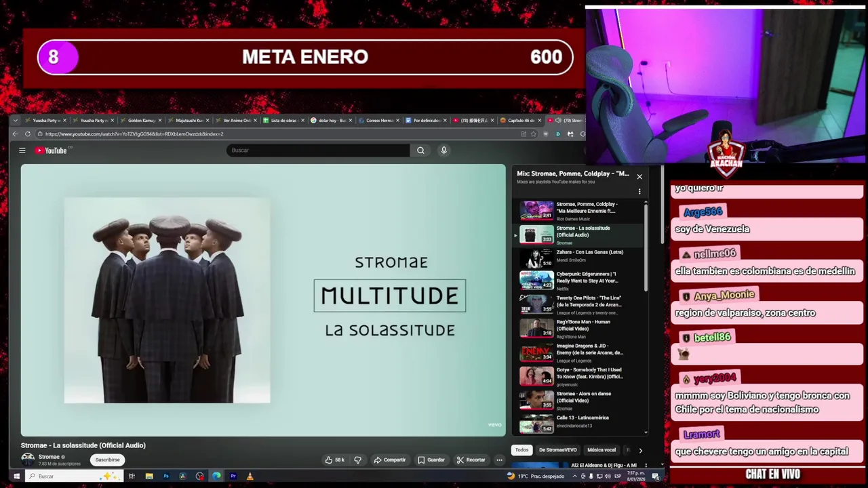Clip the video with Recortar
This screenshot has width=868, height=488.
[471, 460]
